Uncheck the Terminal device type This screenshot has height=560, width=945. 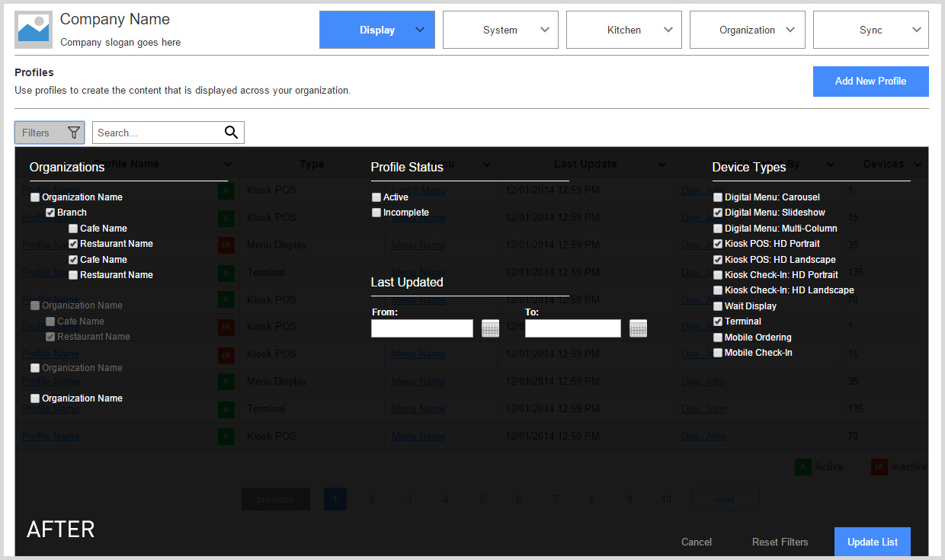718,322
